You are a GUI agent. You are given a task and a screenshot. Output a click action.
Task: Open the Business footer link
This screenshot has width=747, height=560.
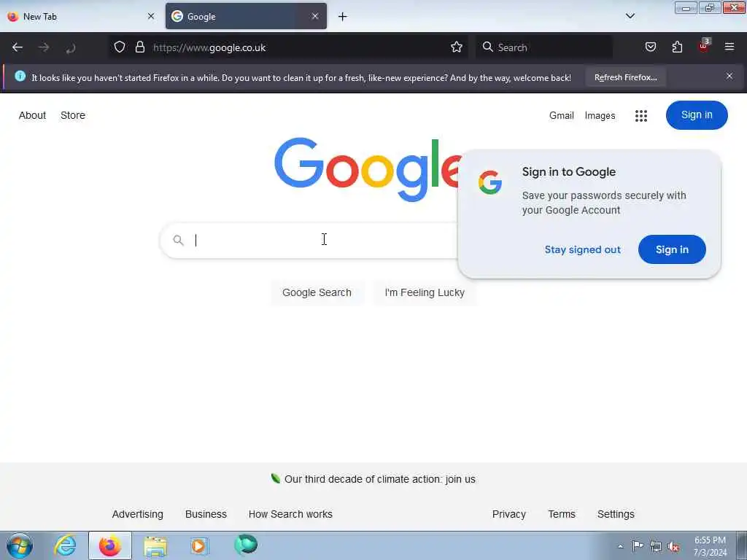(206, 514)
